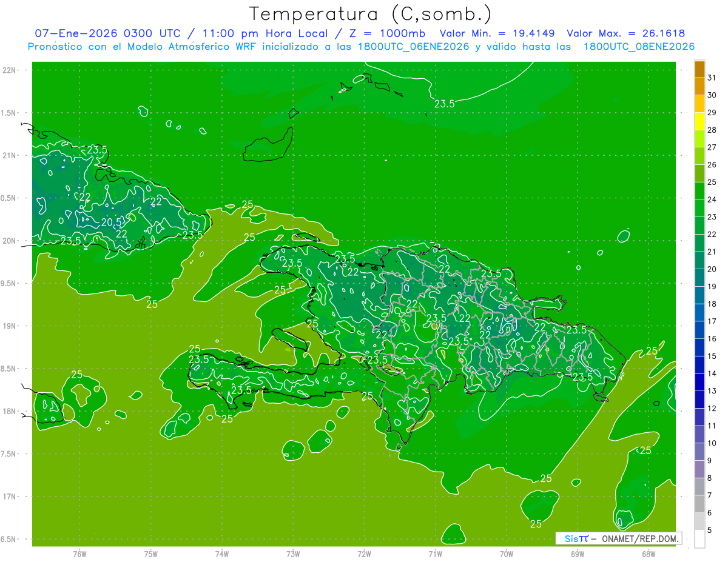Screen dimensions: 728x562
Task: Click the "SisPI – ONAMET/REP.DOM." credit label
Action: (x=619, y=538)
